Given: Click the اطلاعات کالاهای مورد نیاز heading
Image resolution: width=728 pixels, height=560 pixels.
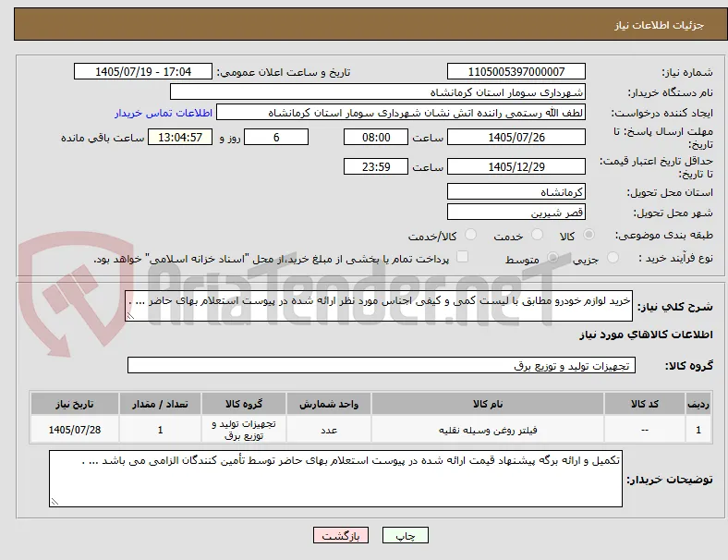Looking at the screenshot, I should click(x=646, y=335).
